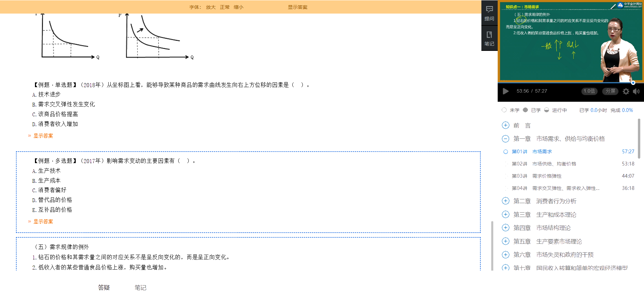This screenshot has height=294, width=644.
Task: Click the 提问 question icon
Action: (489, 13)
